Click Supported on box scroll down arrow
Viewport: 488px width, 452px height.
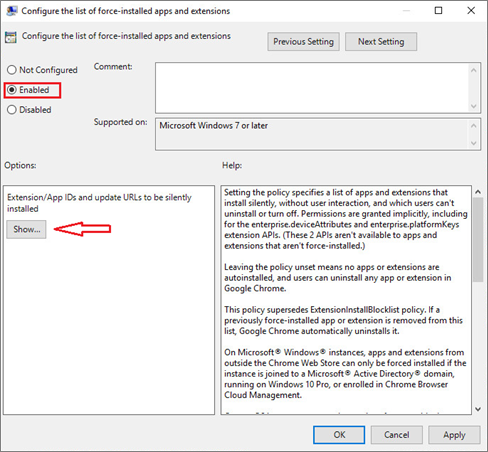tap(474, 143)
